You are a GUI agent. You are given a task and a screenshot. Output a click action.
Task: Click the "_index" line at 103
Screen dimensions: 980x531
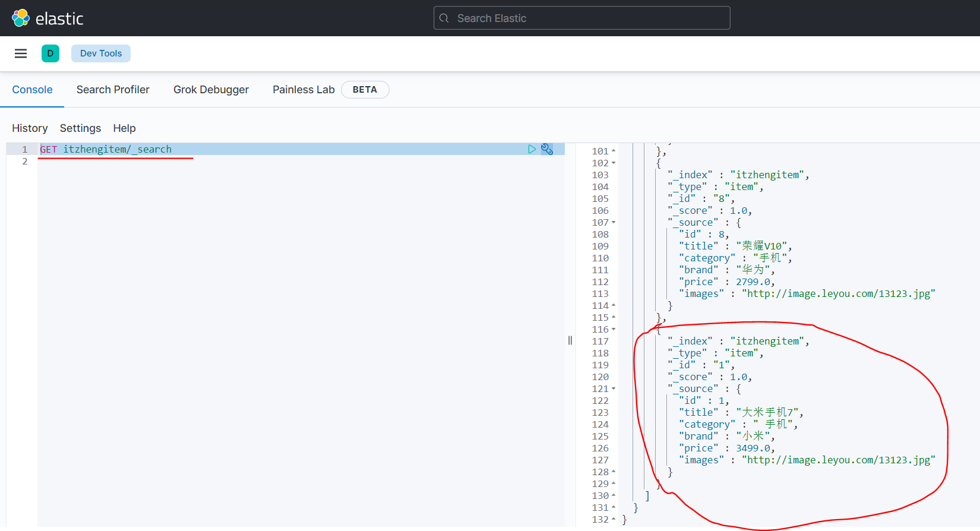coord(738,175)
